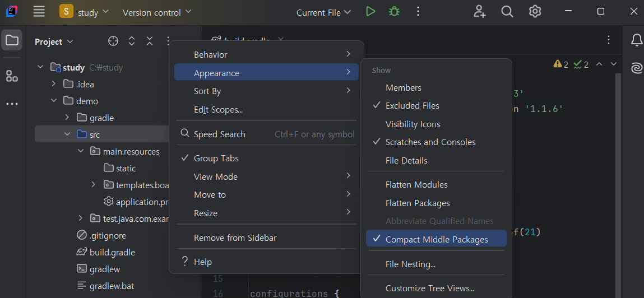Select build.gradle file in project tree
The width and height of the screenshot is (644, 298).
[112, 253]
